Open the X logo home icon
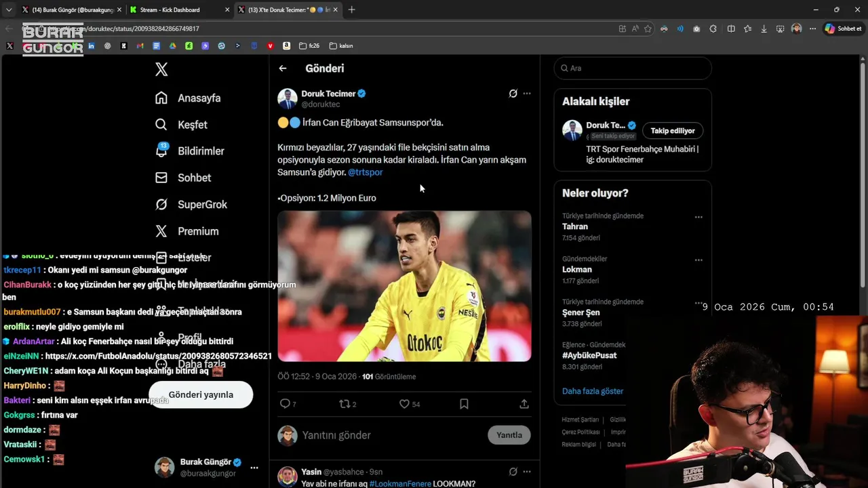The height and width of the screenshot is (488, 868). pyautogui.click(x=161, y=68)
